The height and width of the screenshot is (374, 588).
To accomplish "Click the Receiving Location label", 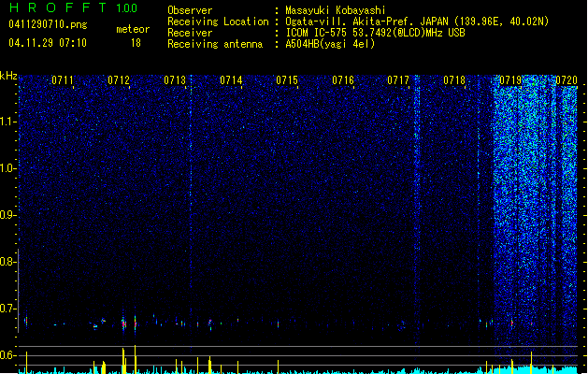I will coord(218,22).
